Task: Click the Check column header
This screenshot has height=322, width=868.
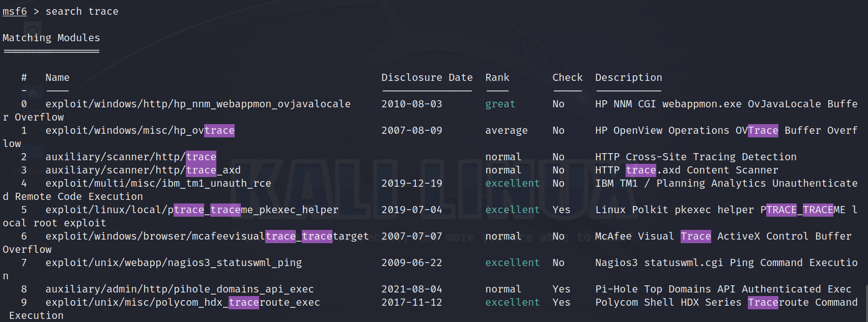Action: tap(567, 77)
